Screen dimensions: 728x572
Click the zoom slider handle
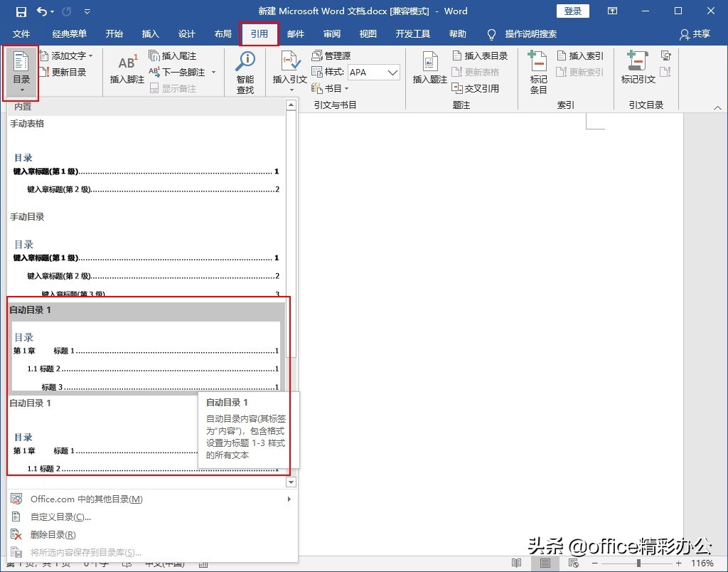tap(639, 563)
